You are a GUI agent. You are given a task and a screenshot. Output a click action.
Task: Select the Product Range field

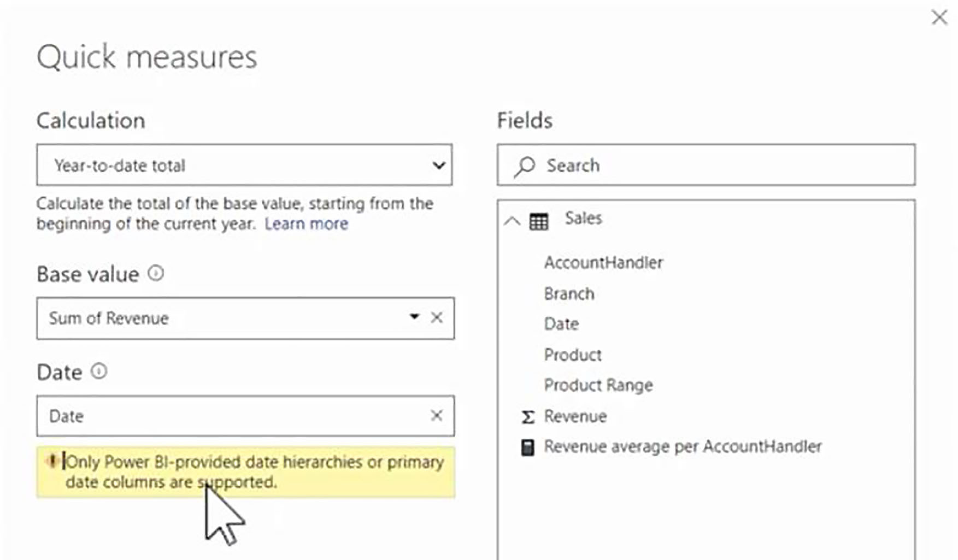pos(598,385)
